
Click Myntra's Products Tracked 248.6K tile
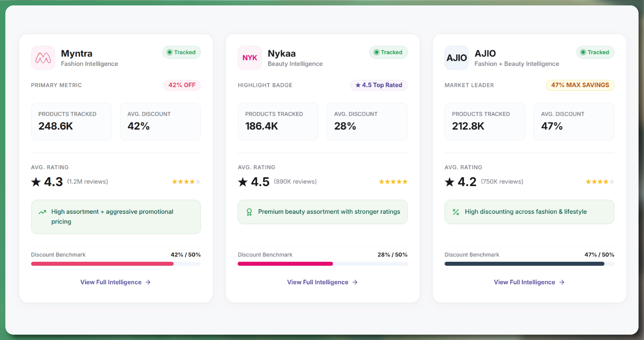pyautogui.click(x=71, y=122)
